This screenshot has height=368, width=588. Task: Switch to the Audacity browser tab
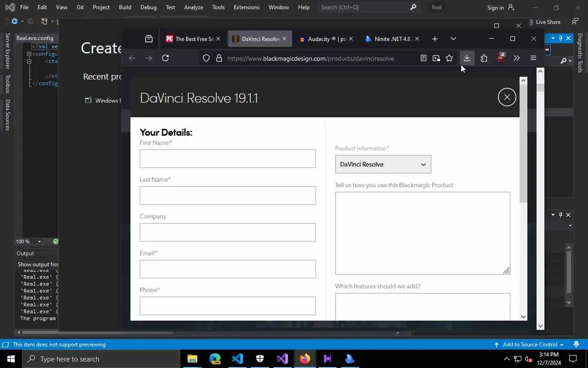pyautogui.click(x=326, y=39)
